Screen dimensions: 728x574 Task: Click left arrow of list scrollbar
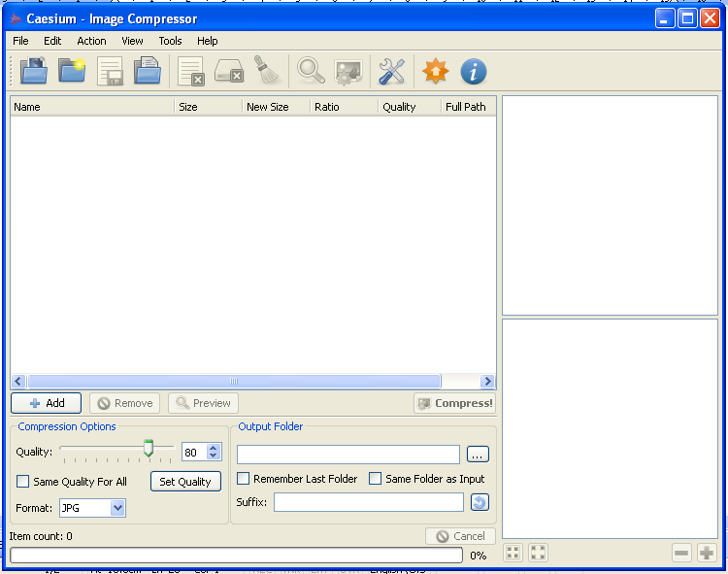(18, 382)
